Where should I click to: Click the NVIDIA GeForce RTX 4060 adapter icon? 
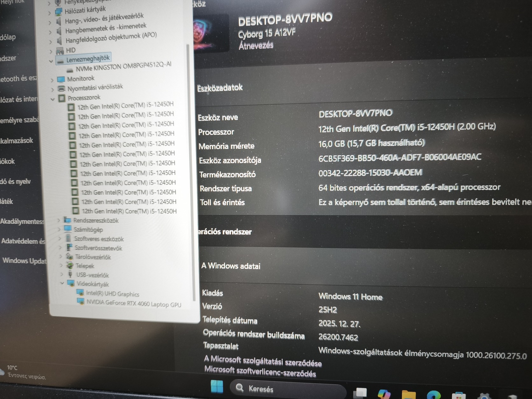pos(80,301)
